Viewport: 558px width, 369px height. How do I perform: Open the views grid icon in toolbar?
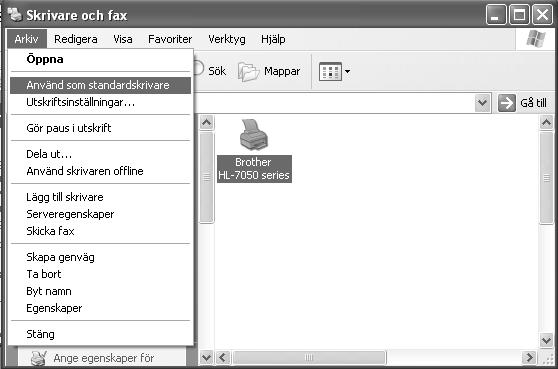click(x=330, y=72)
